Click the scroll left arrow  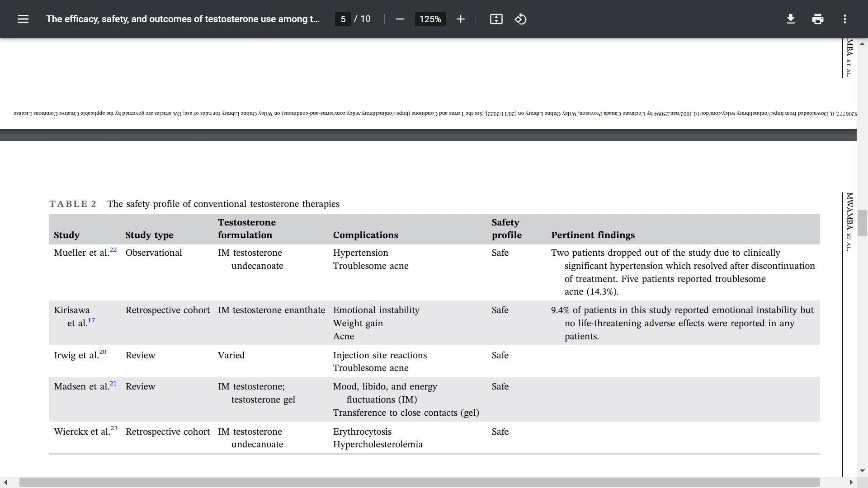5,483
